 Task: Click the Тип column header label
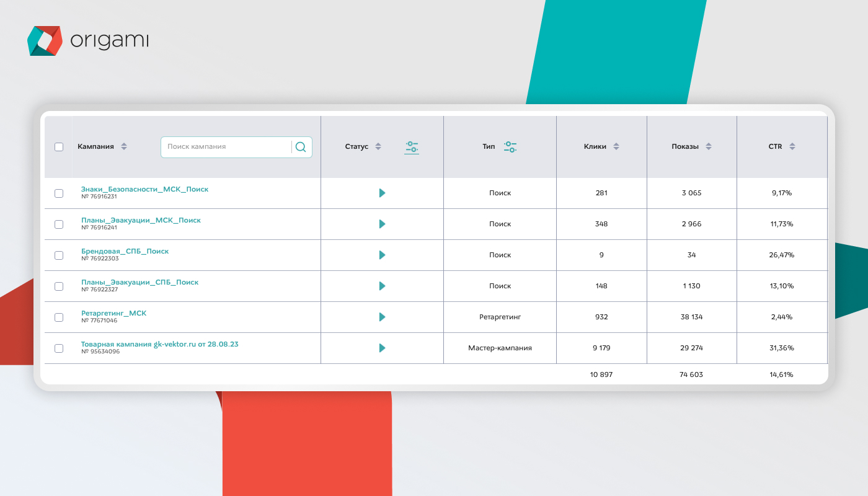tap(489, 147)
